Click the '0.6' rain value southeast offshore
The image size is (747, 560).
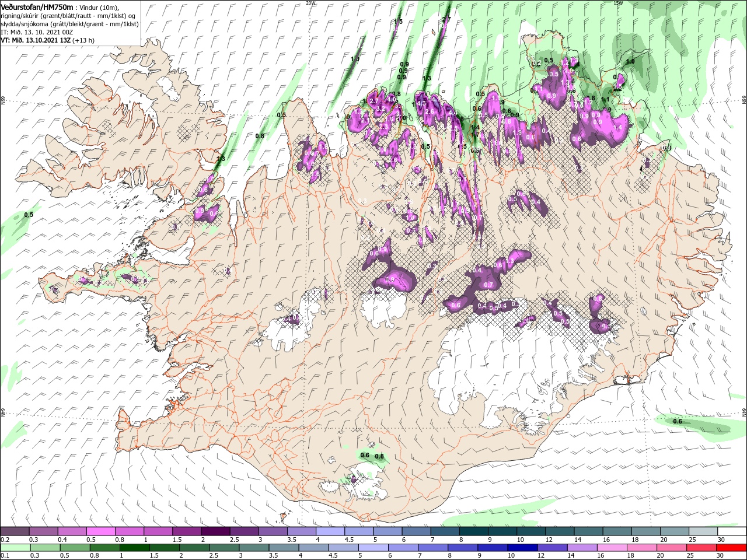click(x=678, y=421)
